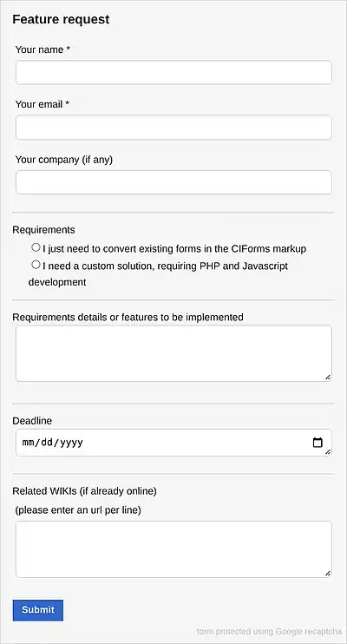Click the resize handle of Requirements details textarea
Viewport: 347px width, 644px height.
tap(328, 377)
